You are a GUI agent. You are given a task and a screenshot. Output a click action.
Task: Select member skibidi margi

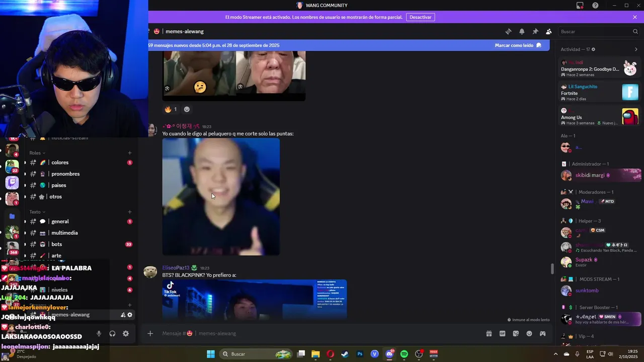coord(600,175)
